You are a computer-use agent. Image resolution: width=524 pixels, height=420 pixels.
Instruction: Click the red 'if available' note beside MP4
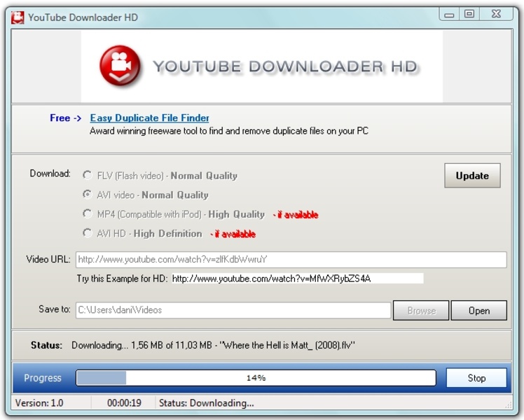pyautogui.click(x=296, y=215)
